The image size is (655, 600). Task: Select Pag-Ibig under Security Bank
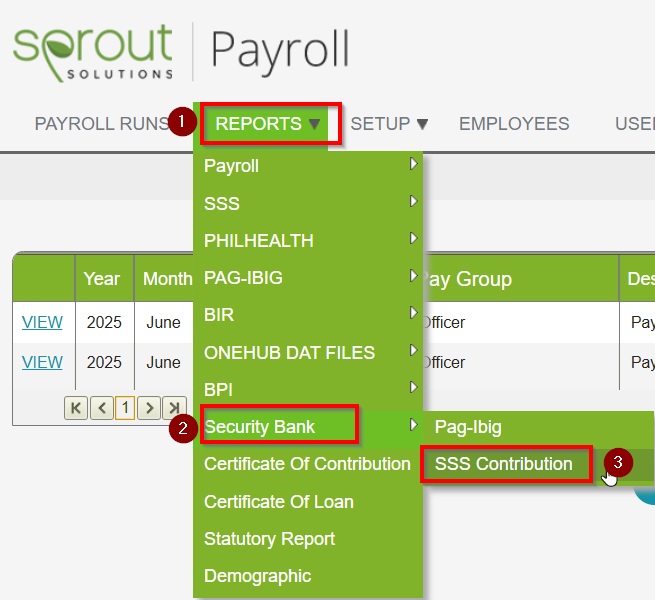[538, 427]
